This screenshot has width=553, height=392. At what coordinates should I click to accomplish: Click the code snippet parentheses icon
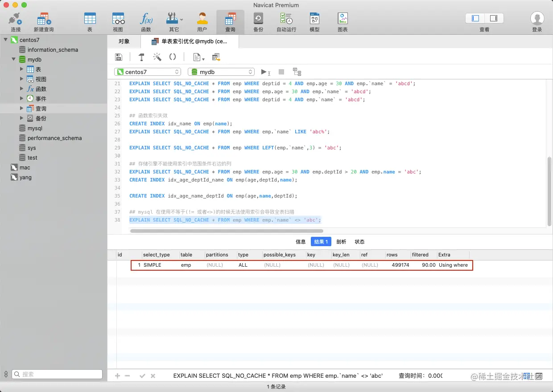click(173, 57)
